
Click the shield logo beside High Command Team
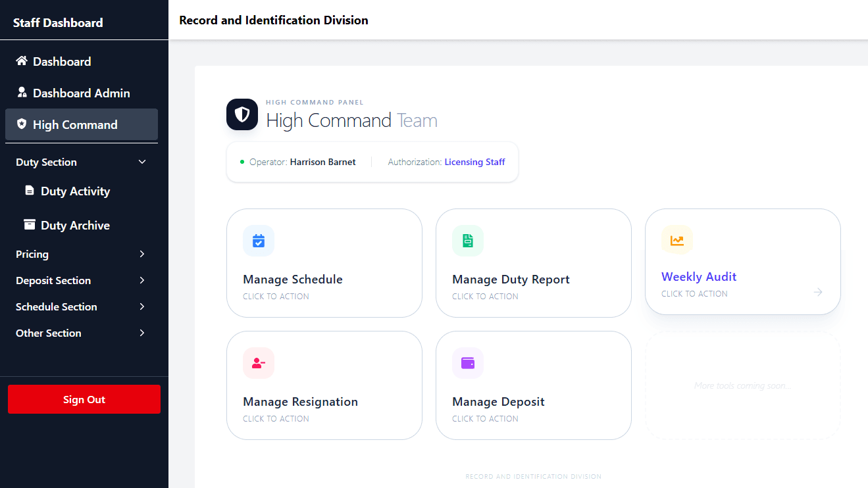point(242,115)
